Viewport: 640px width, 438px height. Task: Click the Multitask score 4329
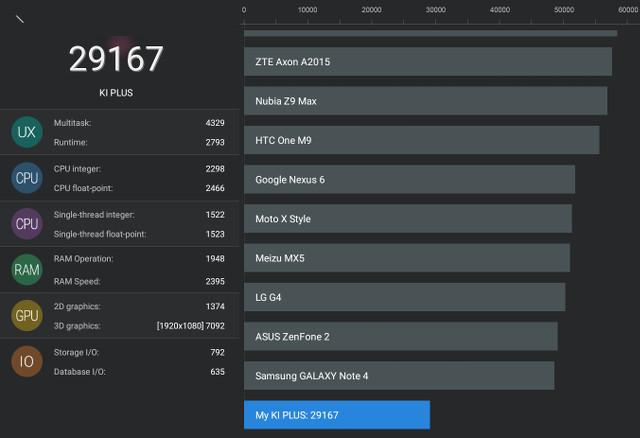[x=215, y=123]
